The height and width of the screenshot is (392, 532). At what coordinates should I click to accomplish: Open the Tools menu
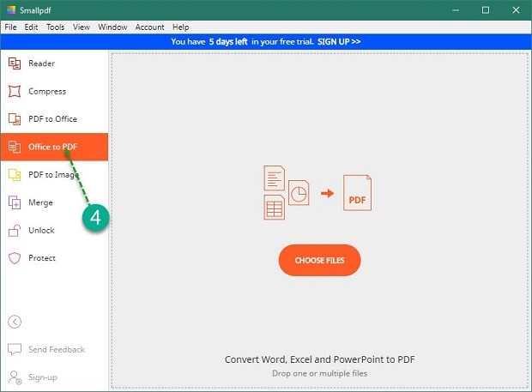pyautogui.click(x=55, y=27)
